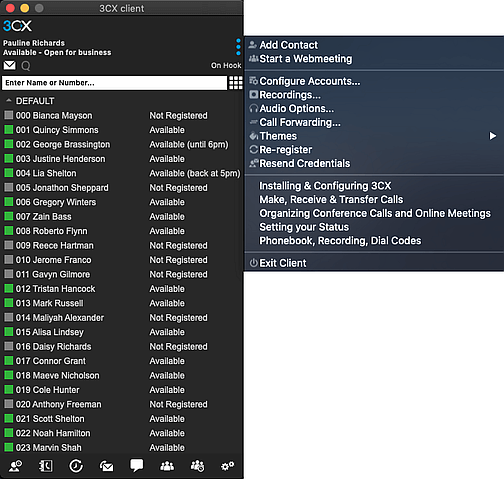Expand the Themes submenu arrow
The width and height of the screenshot is (504, 479).
tap(493, 136)
